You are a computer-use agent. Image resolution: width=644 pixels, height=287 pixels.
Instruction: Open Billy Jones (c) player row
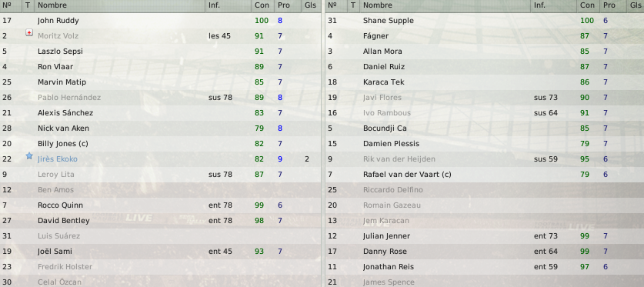click(160, 144)
